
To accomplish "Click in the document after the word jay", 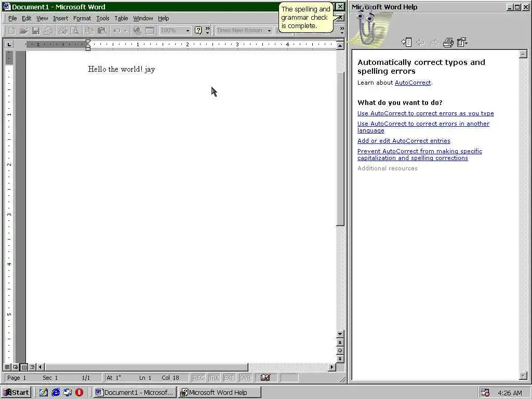I will (x=155, y=69).
